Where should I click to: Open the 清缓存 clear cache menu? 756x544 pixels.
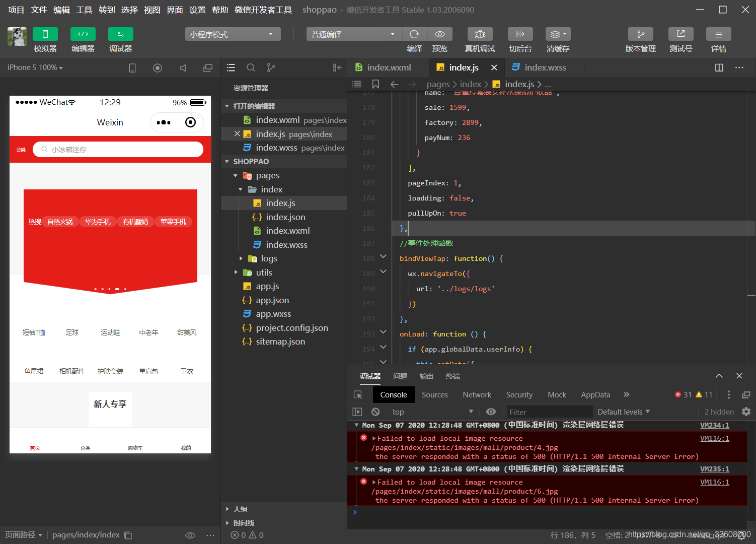click(x=558, y=34)
